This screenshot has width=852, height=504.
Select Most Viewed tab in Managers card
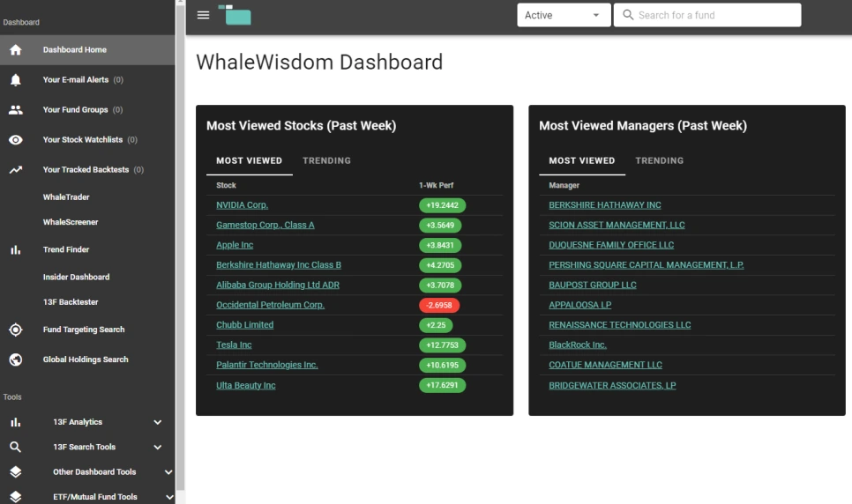(x=582, y=160)
